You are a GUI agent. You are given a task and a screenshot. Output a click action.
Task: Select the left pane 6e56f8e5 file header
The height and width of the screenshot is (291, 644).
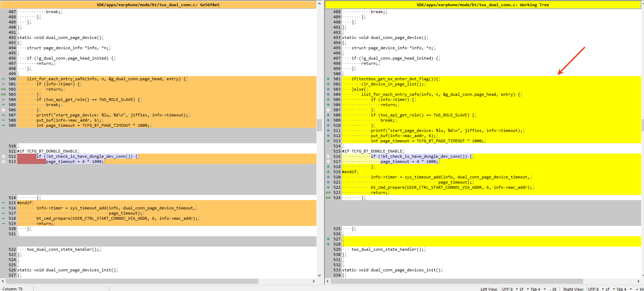(x=158, y=5)
